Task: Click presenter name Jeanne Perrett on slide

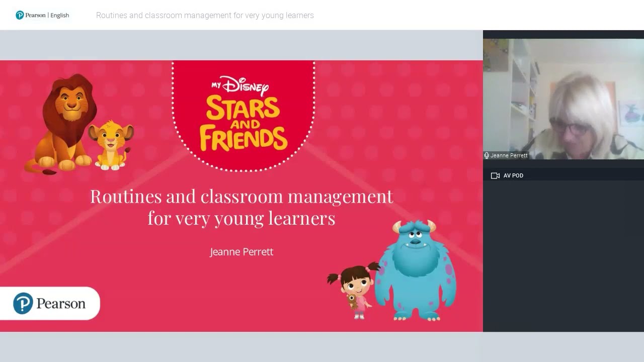Action: tap(242, 251)
